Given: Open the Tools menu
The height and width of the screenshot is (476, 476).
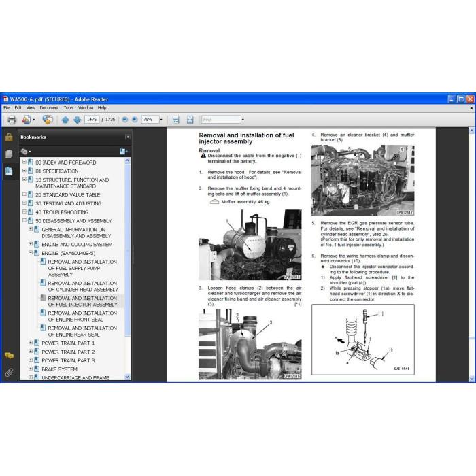Looking at the screenshot, I should (x=69, y=107).
